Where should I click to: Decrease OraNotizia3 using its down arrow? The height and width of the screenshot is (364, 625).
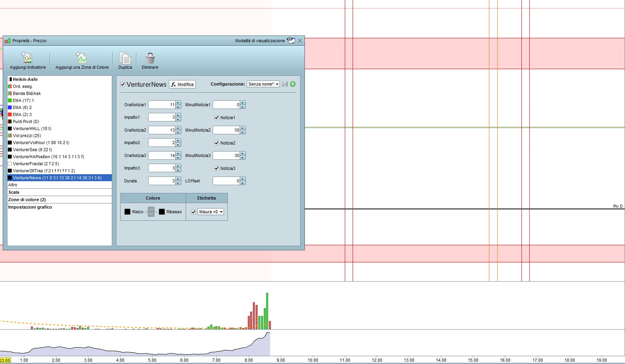pos(178,157)
